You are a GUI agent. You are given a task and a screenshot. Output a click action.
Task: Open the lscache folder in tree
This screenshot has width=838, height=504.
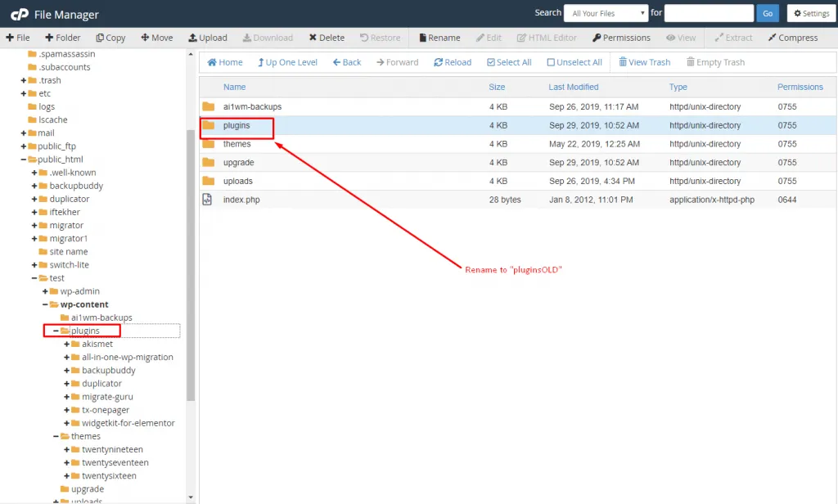tap(53, 119)
